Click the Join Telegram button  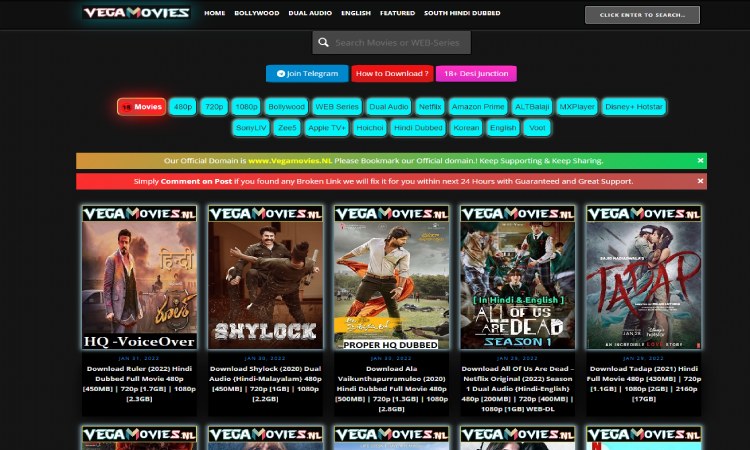point(307,74)
